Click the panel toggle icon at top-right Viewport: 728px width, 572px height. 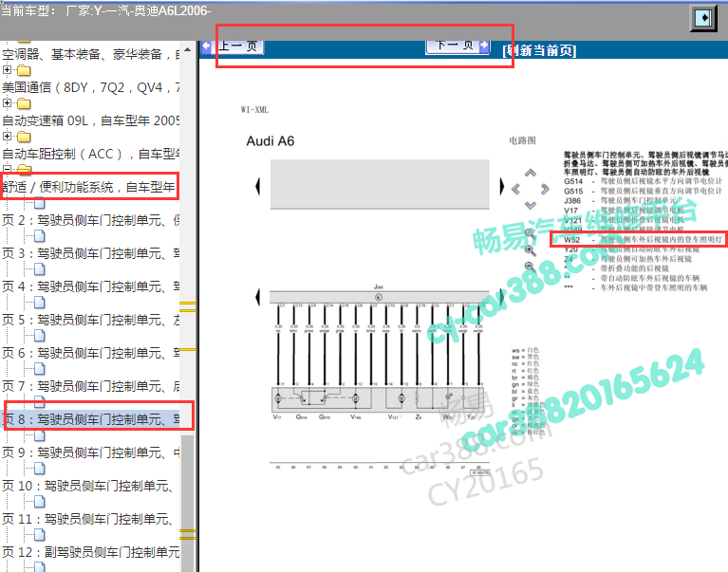click(x=704, y=18)
